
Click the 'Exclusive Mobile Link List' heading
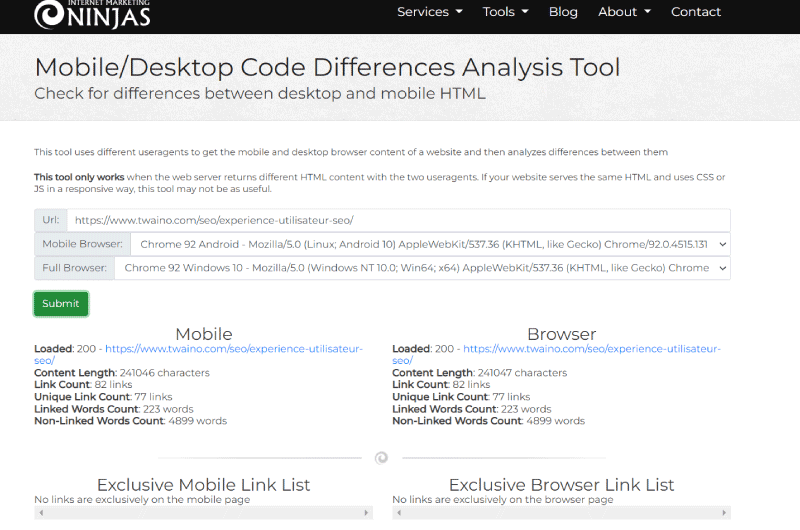point(204,485)
